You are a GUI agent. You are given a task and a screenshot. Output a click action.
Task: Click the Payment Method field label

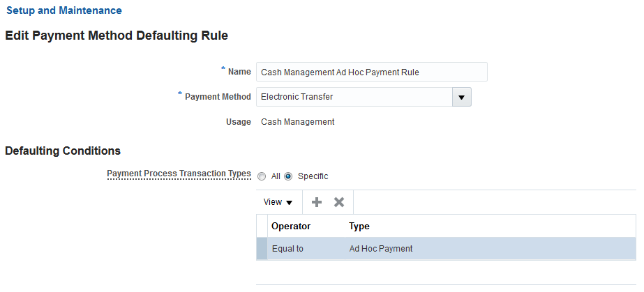(x=218, y=97)
